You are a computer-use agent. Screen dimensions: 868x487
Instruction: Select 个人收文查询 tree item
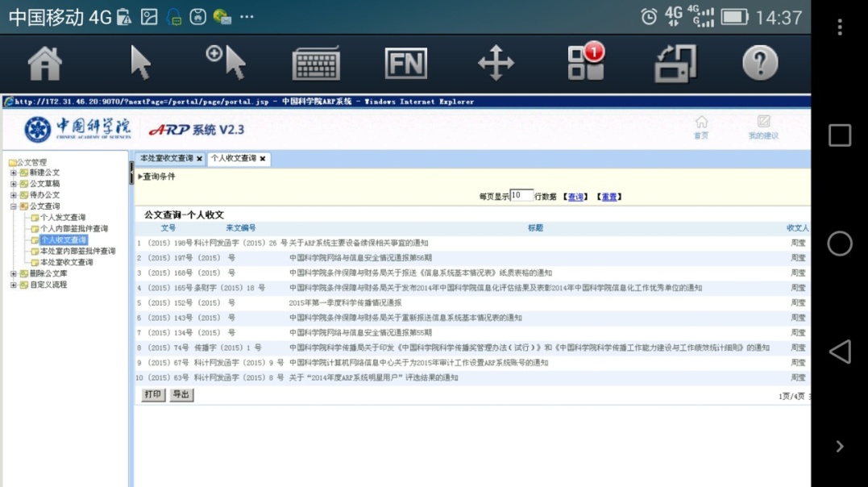pyautogui.click(x=64, y=240)
